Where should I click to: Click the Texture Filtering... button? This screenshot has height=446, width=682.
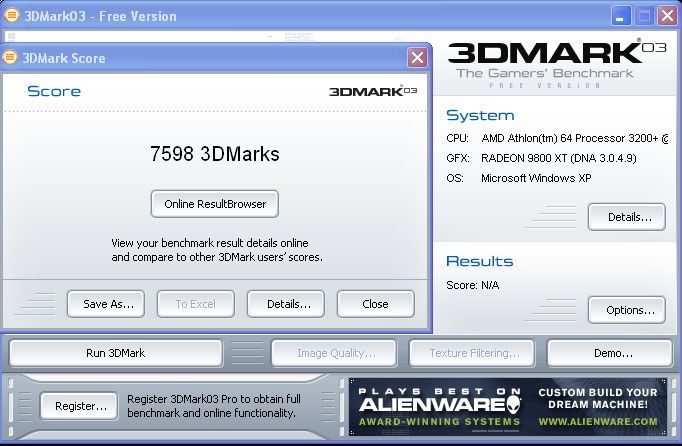(474, 353)
